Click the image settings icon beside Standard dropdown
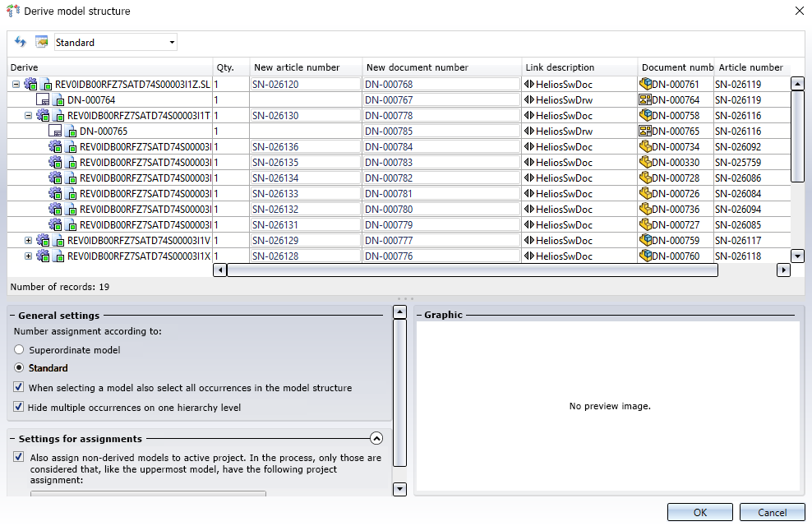The image size is (812, 526). (41, 42)
